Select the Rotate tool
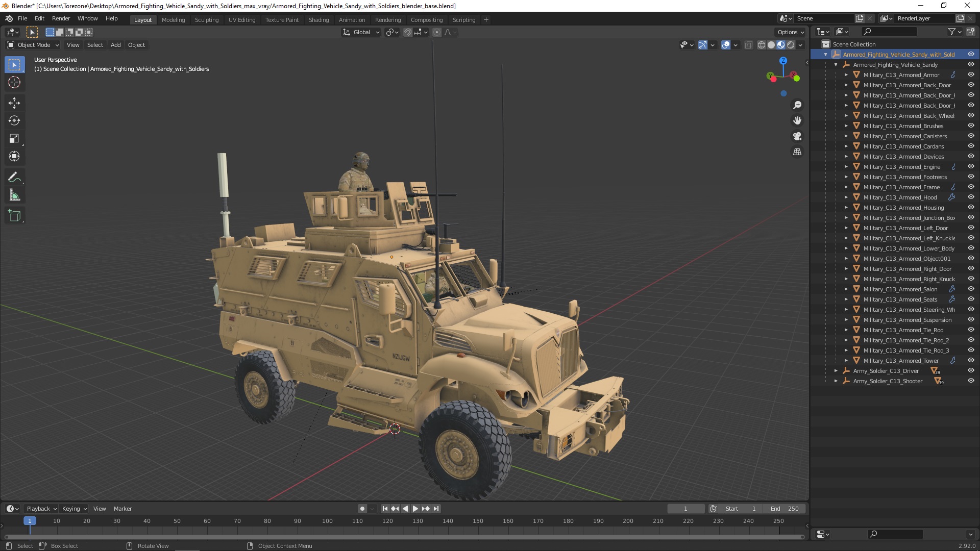The image size is (980, 551). point(14,121)
